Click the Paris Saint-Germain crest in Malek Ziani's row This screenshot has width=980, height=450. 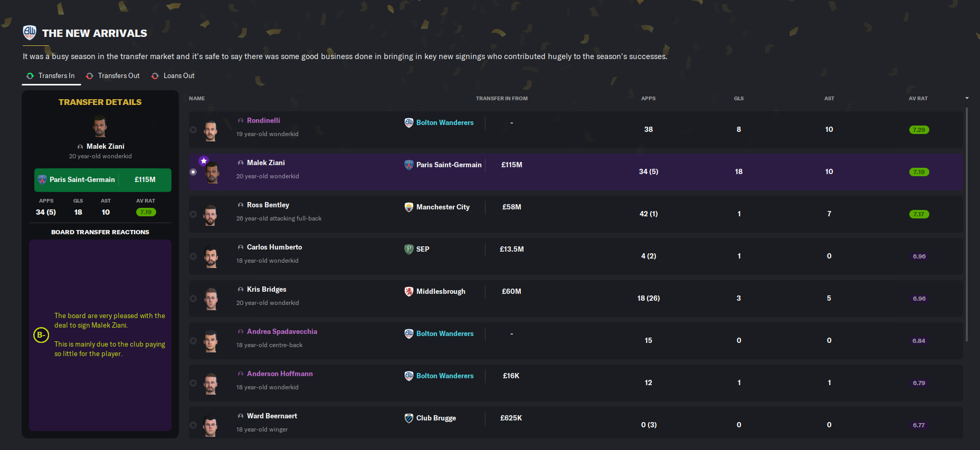[408, 165]
